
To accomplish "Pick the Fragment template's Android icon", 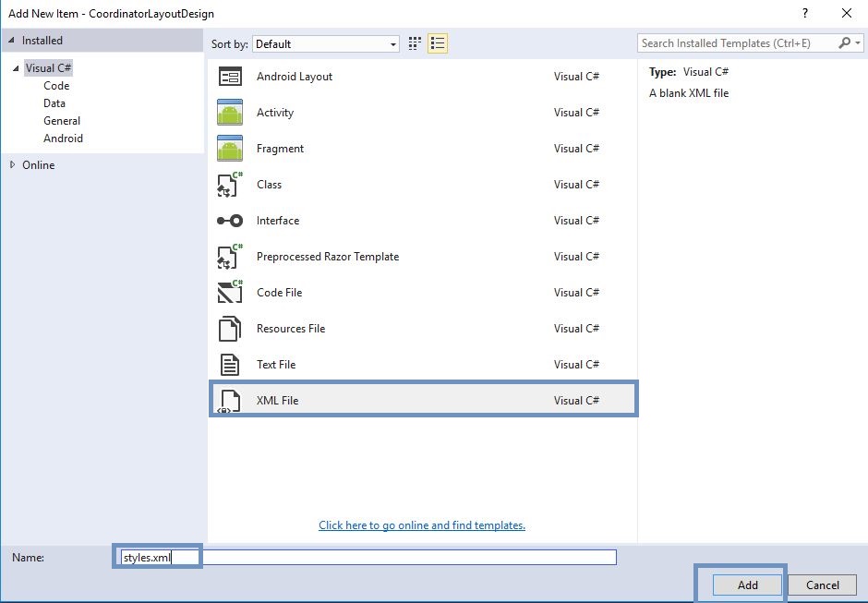I will coord(230,149).
